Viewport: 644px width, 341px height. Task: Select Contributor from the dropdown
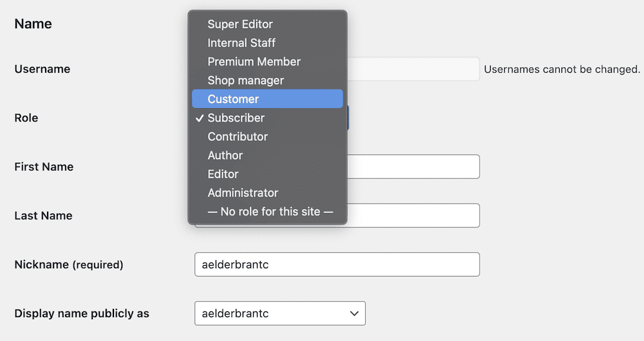click(x=267, y=136)
